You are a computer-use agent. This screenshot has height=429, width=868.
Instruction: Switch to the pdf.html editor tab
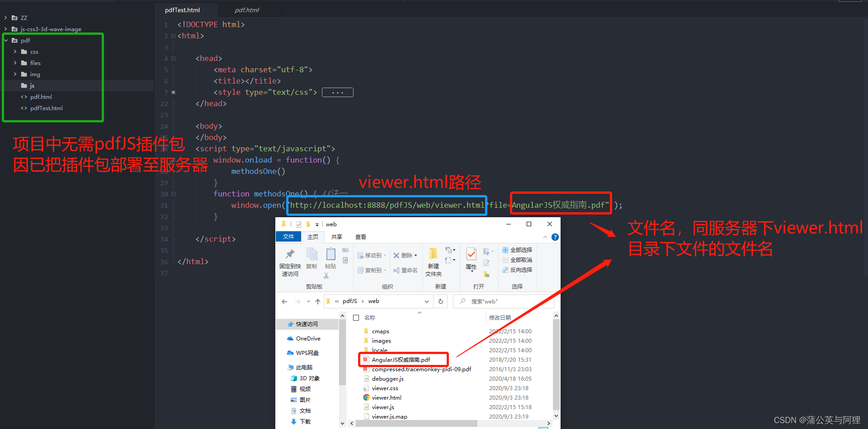coord(247,10)
